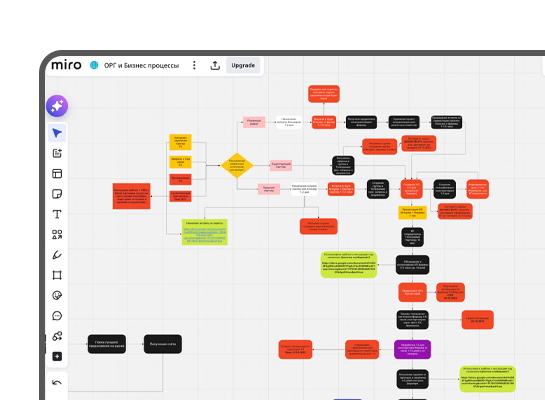Select the sticky note tool
The image size is (545, 400).
tap(57, 194)
